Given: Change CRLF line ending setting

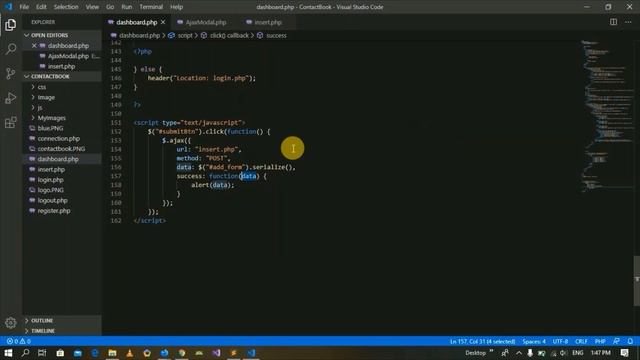Looking at the screenshot, I should point(581,341).
